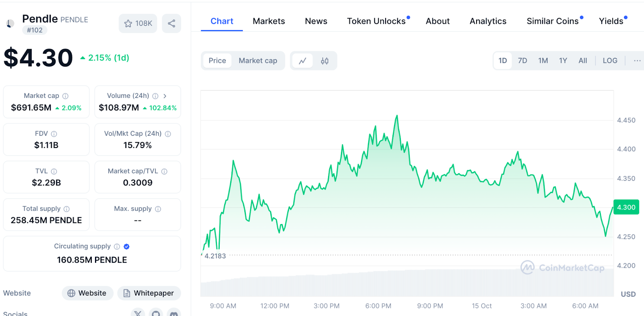
Task: Click the verified circulating supply badge
Action: [126, 246]
